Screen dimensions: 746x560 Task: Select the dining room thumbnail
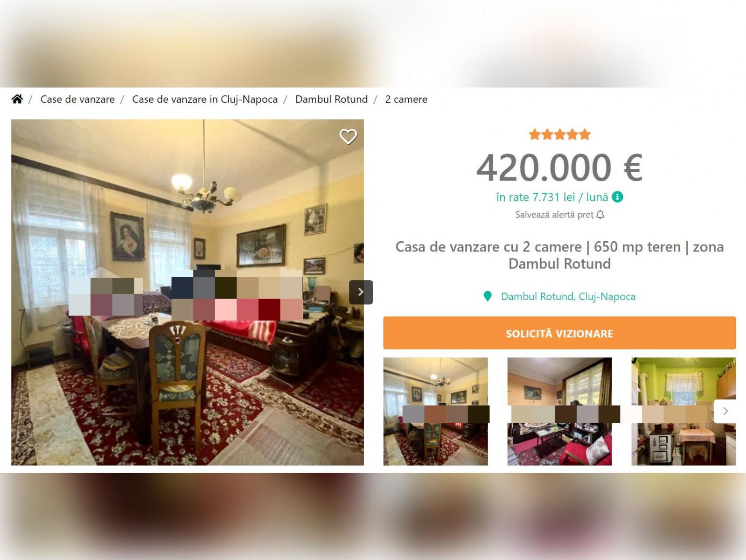pyautogui.click(x=436, y=411)
